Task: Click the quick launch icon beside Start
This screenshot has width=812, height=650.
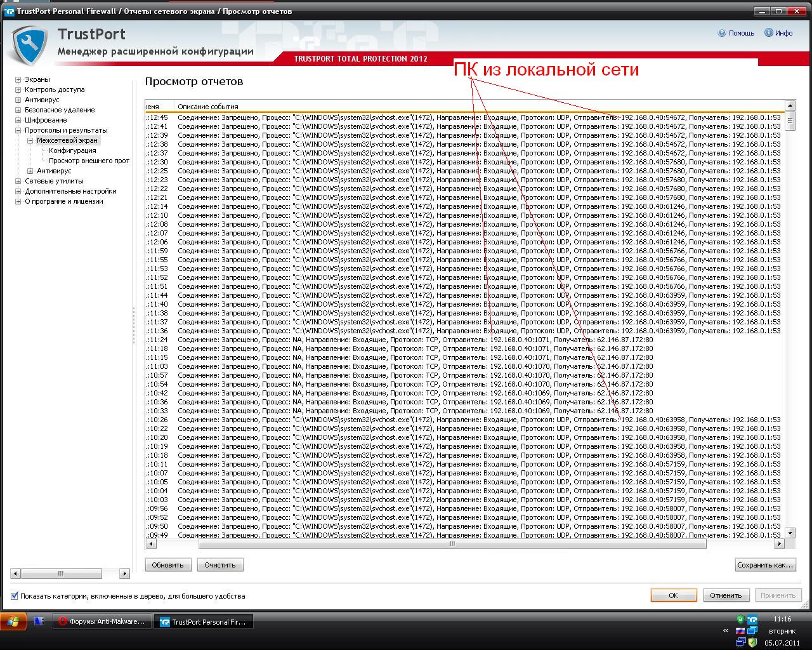Action: [39, 621]
